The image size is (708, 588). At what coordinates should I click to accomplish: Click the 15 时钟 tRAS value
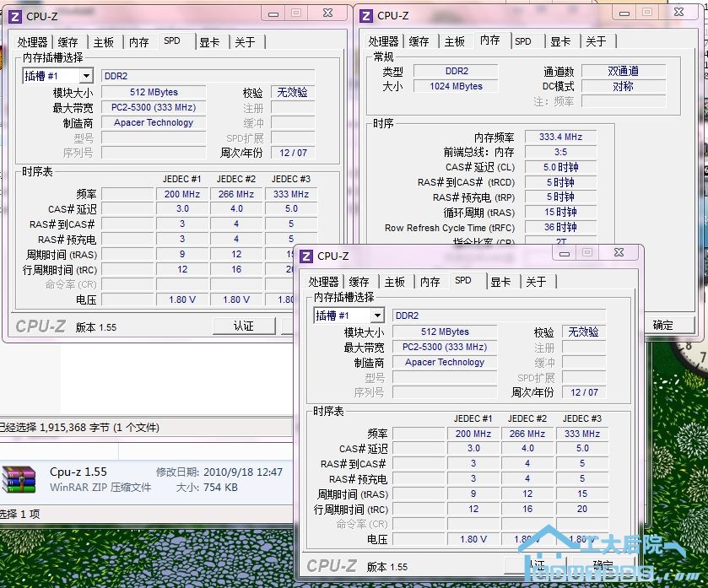pyautogui.click(x=560, y=212)
